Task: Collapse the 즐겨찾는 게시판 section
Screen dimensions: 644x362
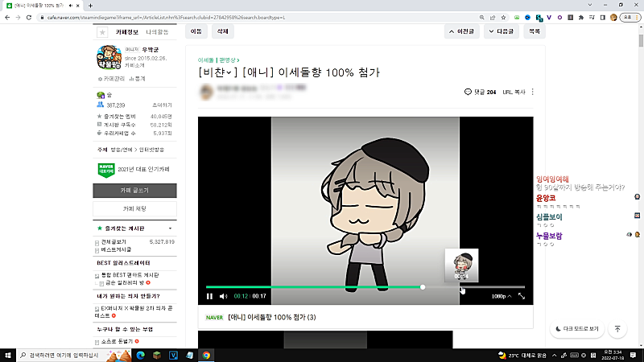Action: pyautogui.click(x=170, y=228)
